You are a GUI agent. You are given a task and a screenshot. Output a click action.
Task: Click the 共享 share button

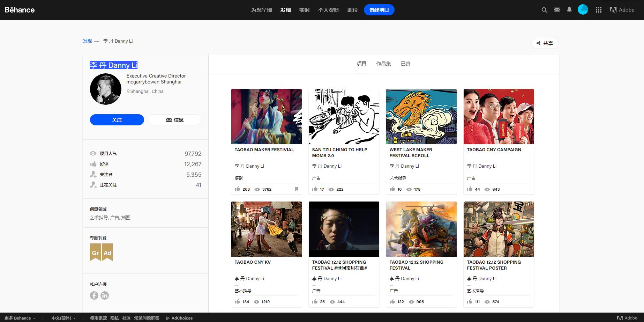(x=545, y=43)
